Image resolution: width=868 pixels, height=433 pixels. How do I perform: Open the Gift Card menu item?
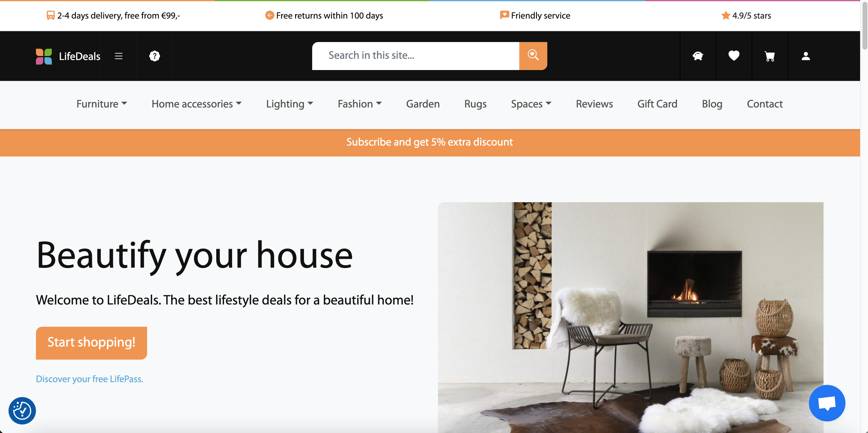[x=657, y=104]
